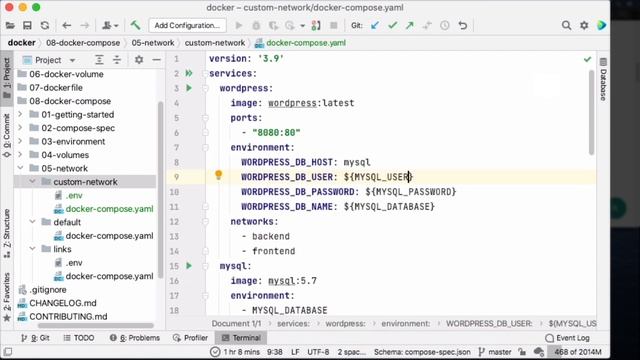
Task: Open the run with coverage dropdown arrow
Action: click(x=302, y=26)
